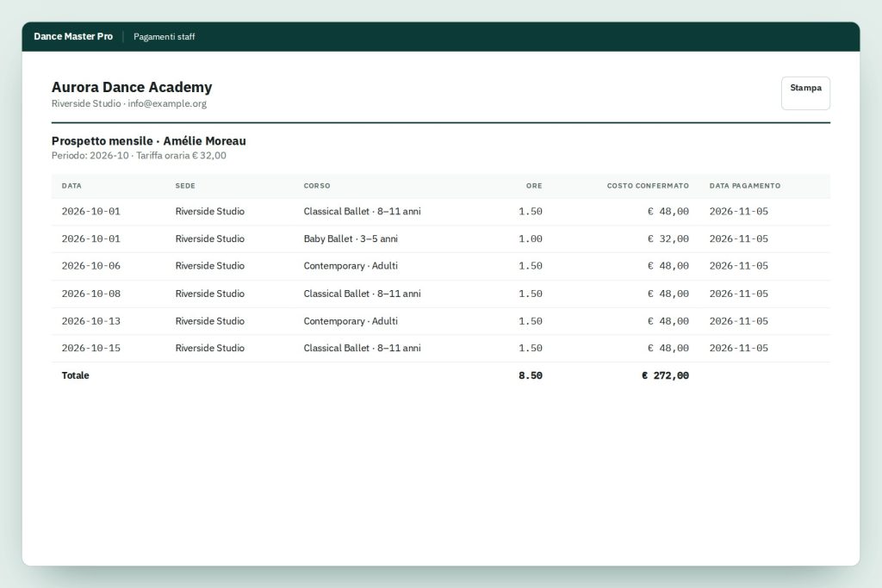Select the 2026-10-13 date cell
Viewport: 882px width, 588px height.
[91, 321]
